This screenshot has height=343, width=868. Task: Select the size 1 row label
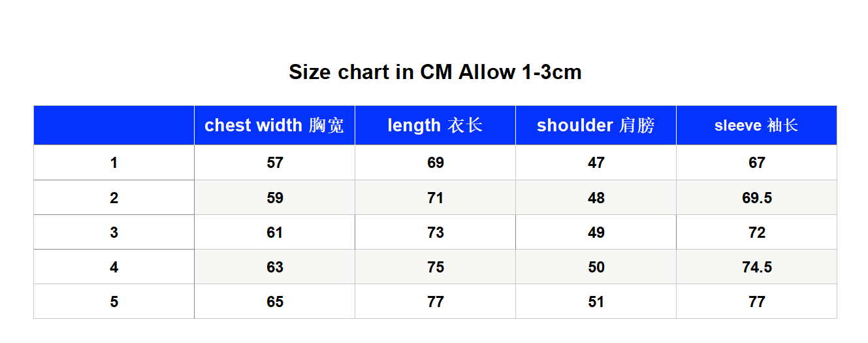(114, 163)
